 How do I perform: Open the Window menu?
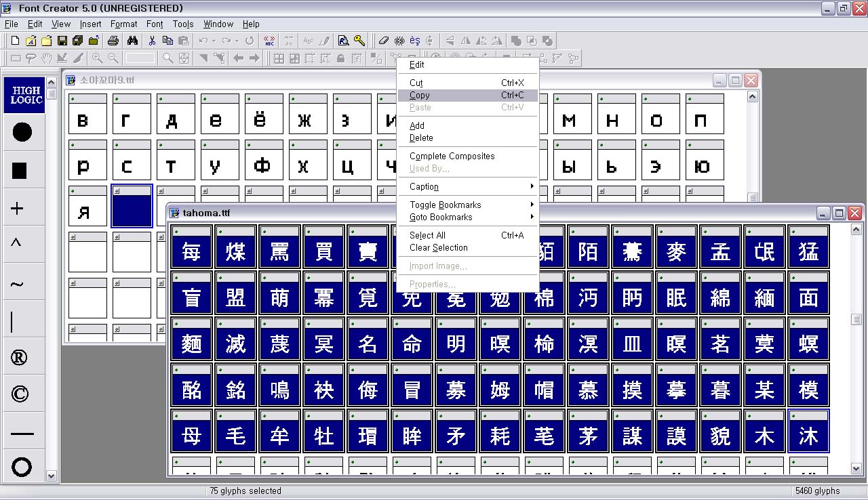coord(218,24)
